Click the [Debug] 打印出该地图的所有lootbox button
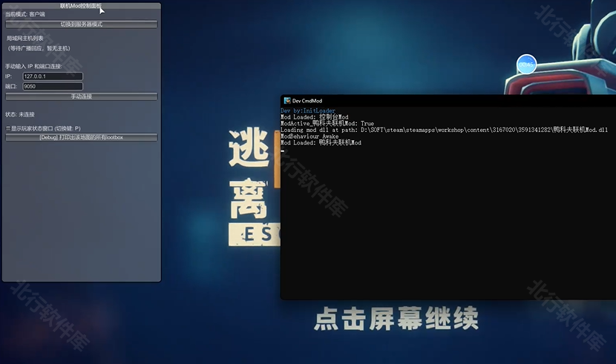This screenshot has height=364, width=616. 82,137
